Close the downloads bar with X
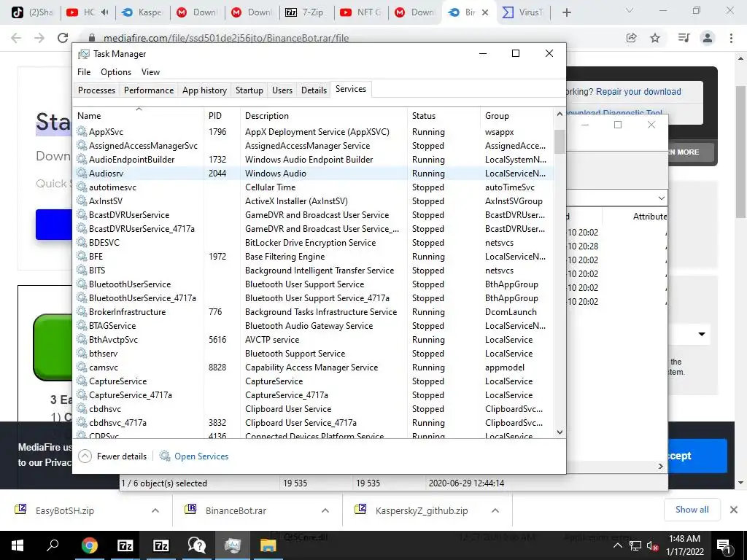 point(734,510)
